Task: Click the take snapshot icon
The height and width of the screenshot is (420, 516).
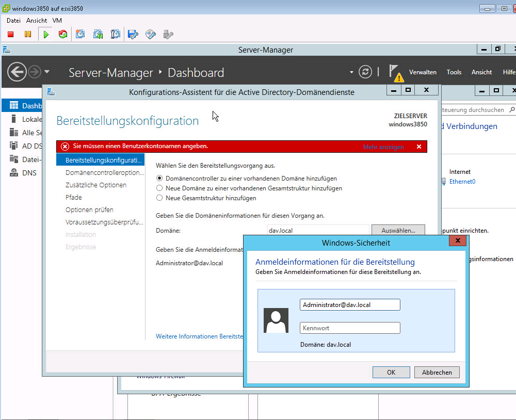Action: pos(80,35)
